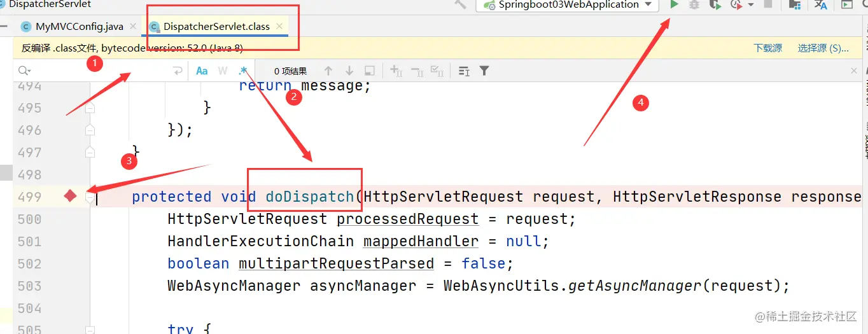Click the translate icon in toolbar

821,4
